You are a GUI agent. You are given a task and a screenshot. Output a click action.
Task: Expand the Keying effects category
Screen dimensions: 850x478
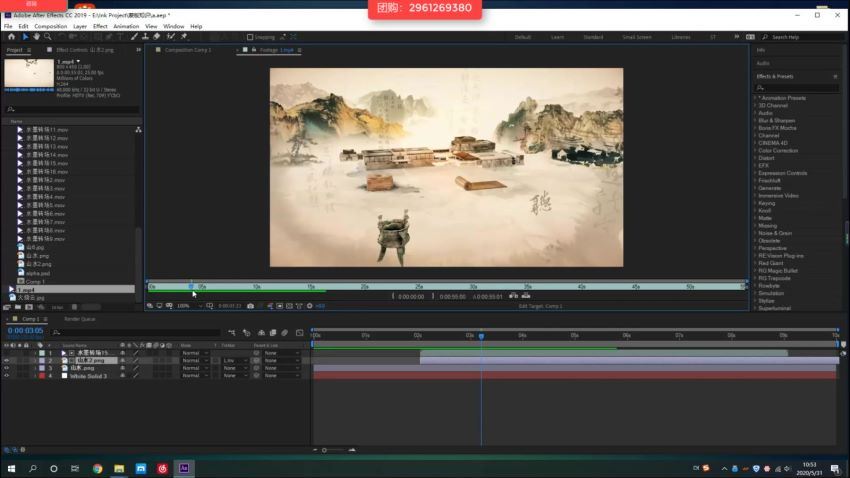coord(755,203)
